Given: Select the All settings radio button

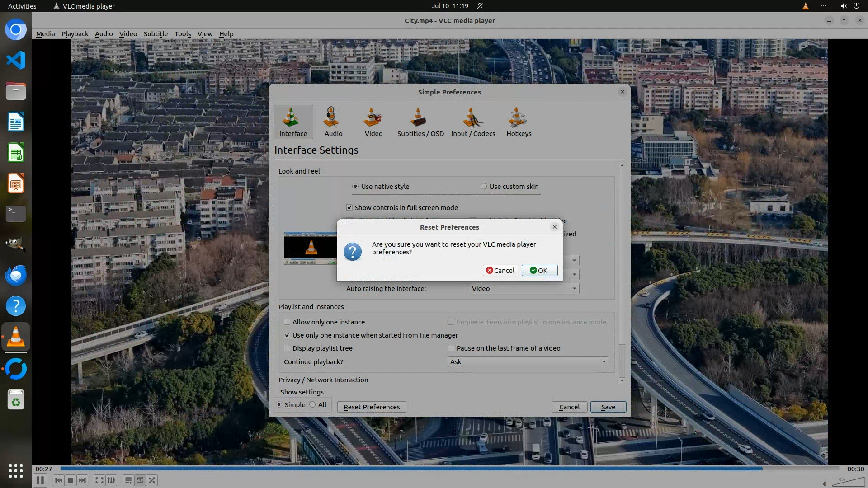Looking at the screenshot, I should click(312, 405).
